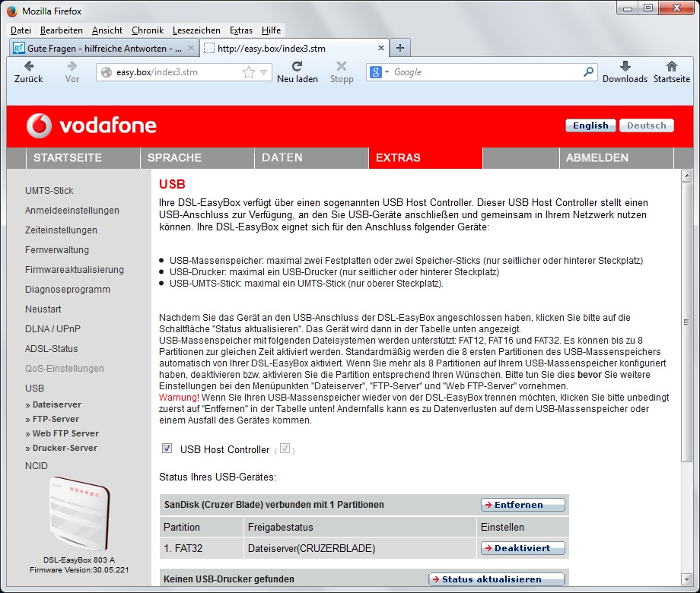
Task: Click the site identity globe icon
Action: click(x=107, y=72)
